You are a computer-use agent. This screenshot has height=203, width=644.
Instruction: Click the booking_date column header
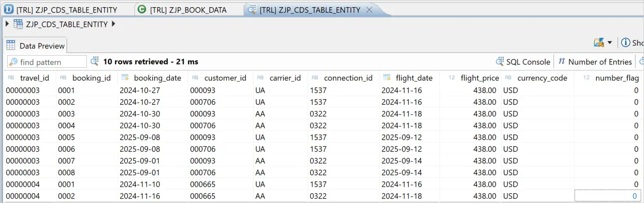coord(153,78)
